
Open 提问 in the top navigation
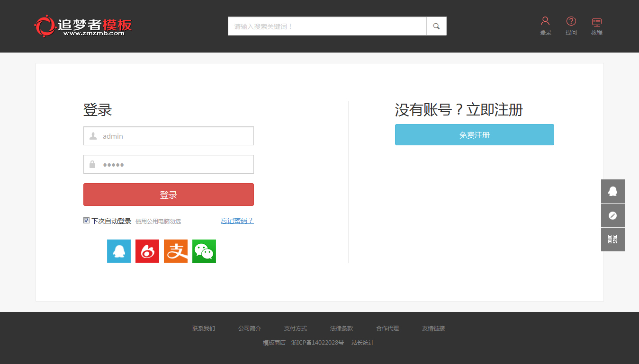click(571, 26)
